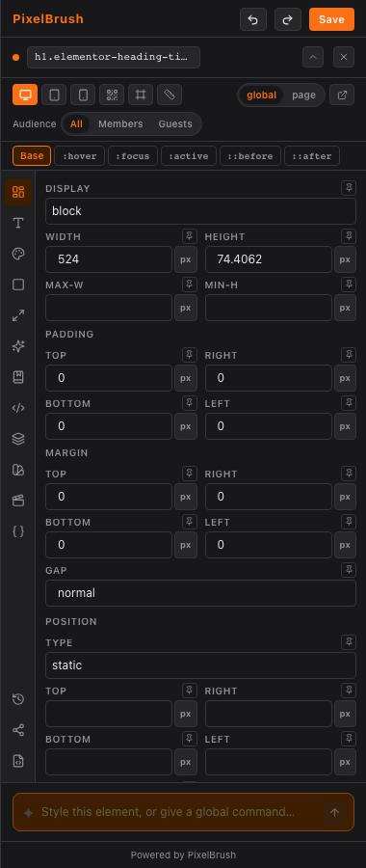This screenshot has height=868, width=366.
Task: Select the Base state tab
Action: 32,155
